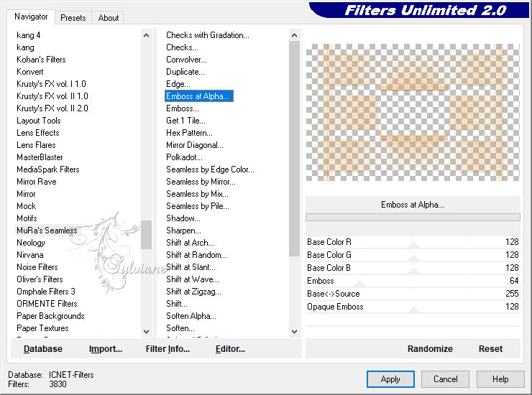Switch to the Navigator tab

(x=31, y=17)
